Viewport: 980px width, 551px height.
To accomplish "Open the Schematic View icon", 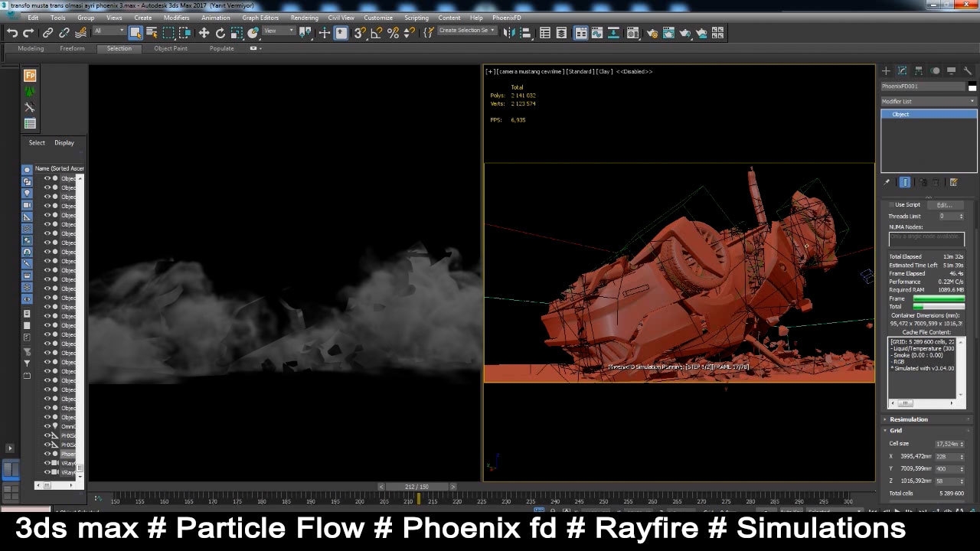I will [614, 33].
